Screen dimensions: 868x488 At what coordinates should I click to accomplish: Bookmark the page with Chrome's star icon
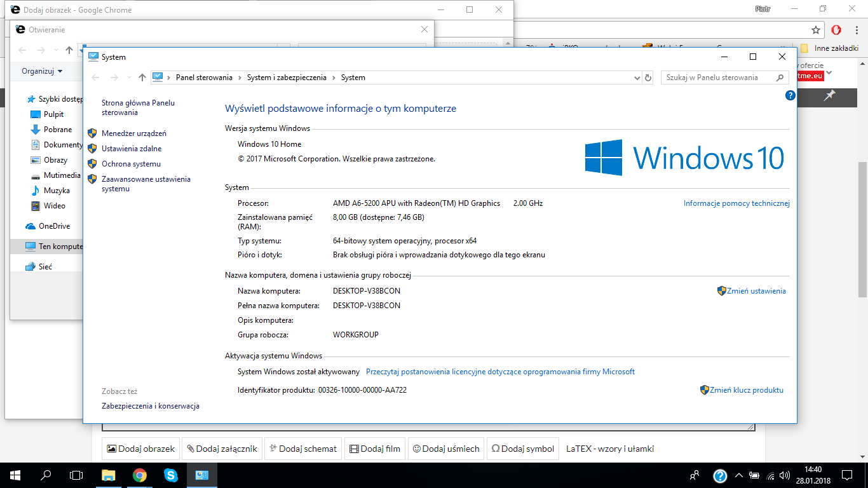[816, 30]
